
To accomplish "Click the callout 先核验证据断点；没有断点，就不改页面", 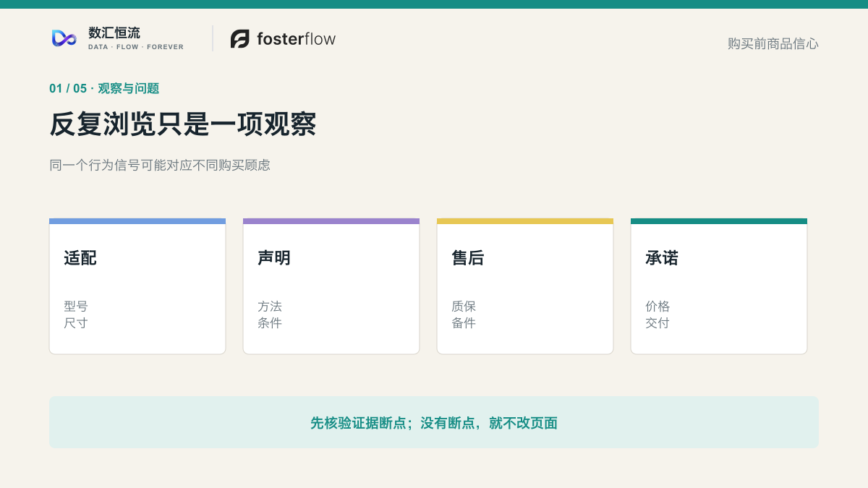I will (434, 423).
